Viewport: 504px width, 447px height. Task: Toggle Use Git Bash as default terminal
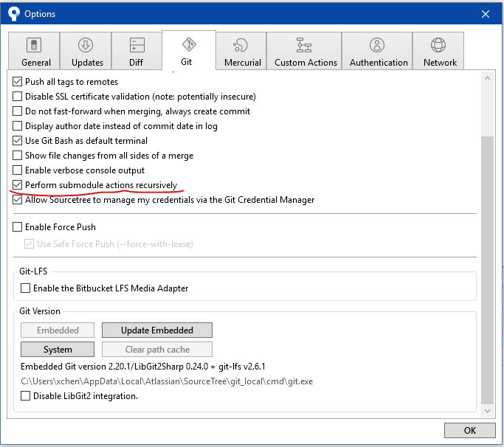[x=18, y=140]
